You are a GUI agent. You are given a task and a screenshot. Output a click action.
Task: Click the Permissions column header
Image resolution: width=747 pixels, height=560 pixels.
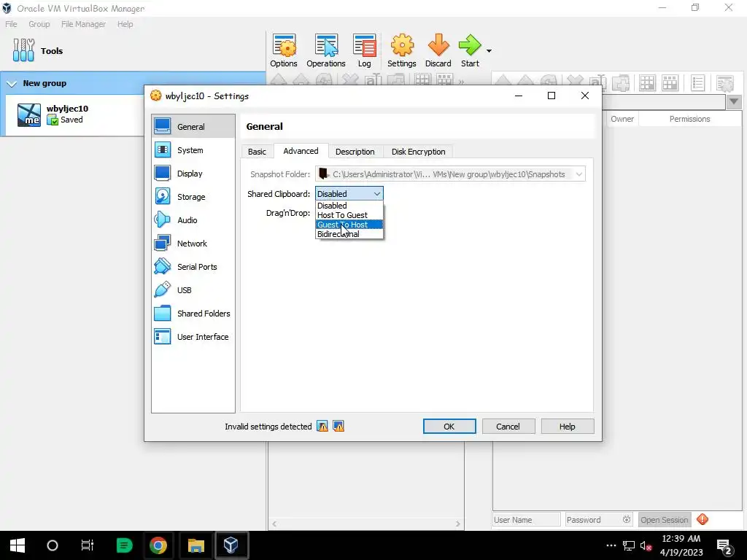(x=689, y=119)
